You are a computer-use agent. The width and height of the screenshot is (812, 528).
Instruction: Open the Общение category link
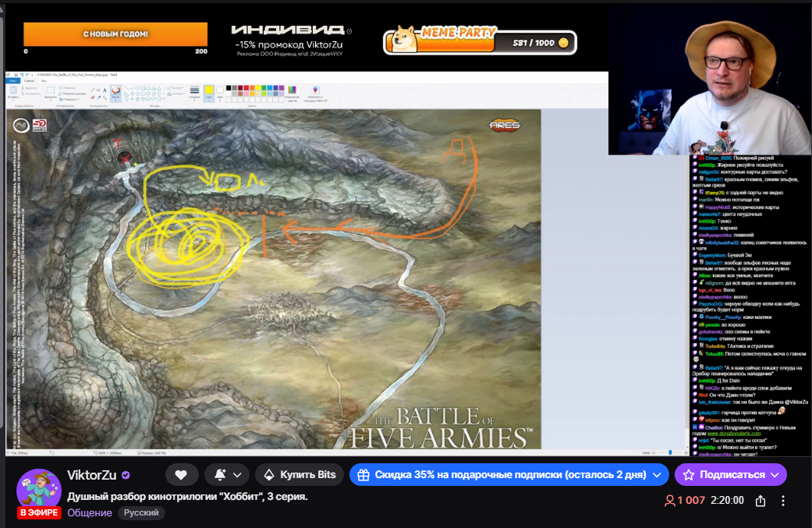tap(90, 512)
